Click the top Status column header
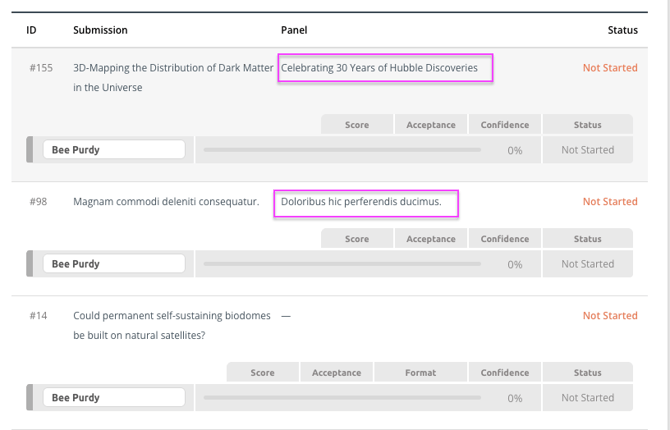This screenshot has width=670, height=430. [x=622, y=30]
